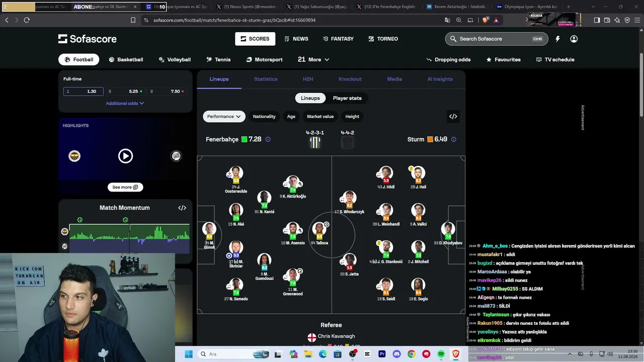644x362 pixels.
Task: Select N. Kanté on the lineup pitch
Action: coord(264,198)
